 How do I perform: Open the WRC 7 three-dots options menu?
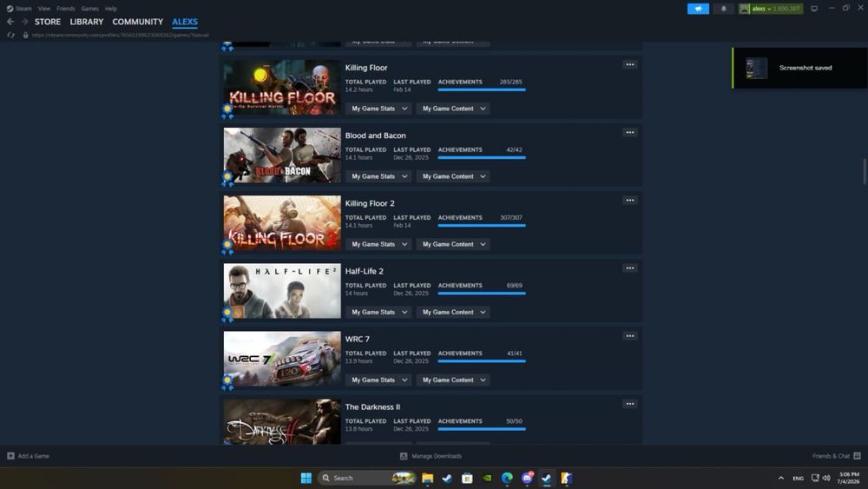click(629, 336)
